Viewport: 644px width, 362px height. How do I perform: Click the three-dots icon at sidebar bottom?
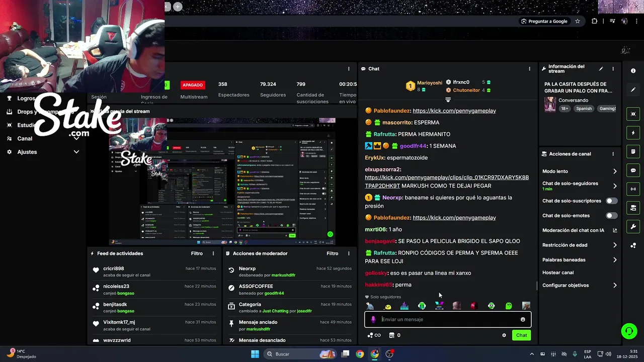(x=633, y=245)
